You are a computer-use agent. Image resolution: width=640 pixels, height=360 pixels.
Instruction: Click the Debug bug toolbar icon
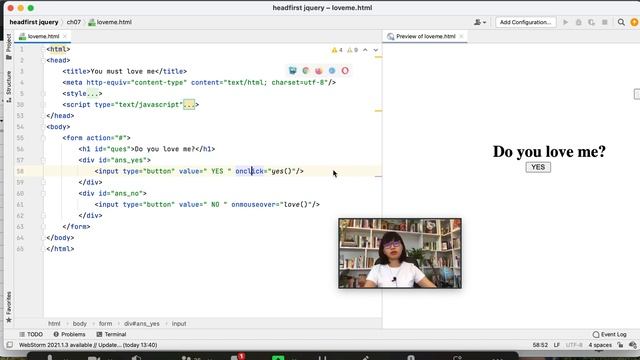(x=578, y=22)
